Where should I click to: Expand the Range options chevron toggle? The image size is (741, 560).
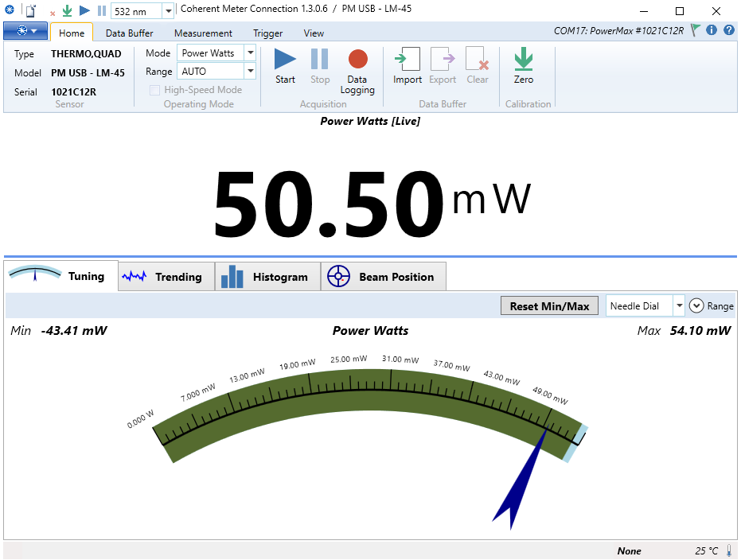(696, 305)
